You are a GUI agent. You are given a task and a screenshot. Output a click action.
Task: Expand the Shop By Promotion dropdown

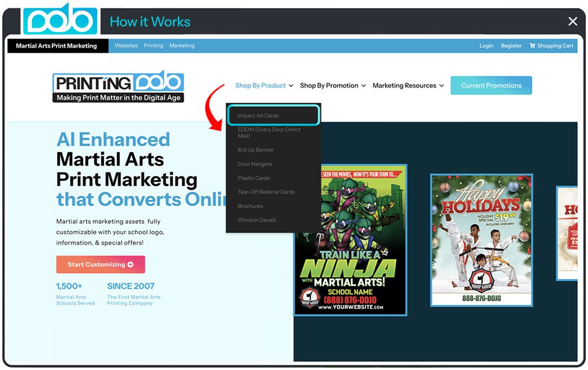[332, 85]
